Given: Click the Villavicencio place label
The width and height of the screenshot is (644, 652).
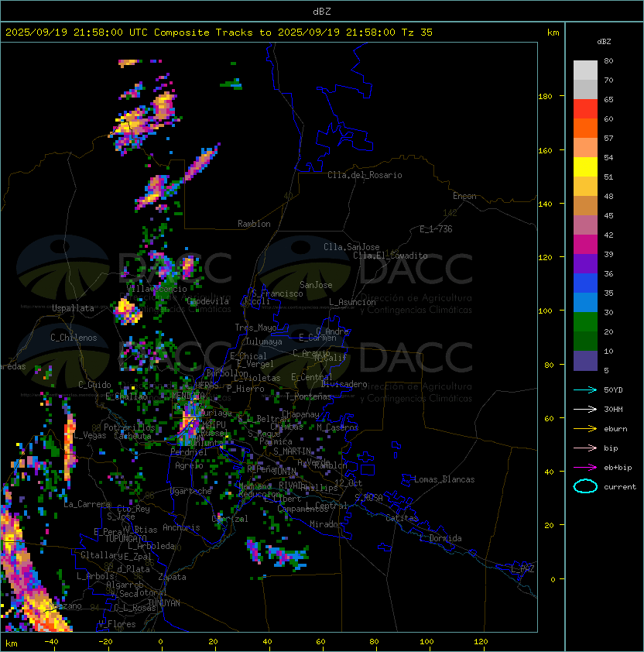Looking at the screenshot, I should click(x=156, y=288).
